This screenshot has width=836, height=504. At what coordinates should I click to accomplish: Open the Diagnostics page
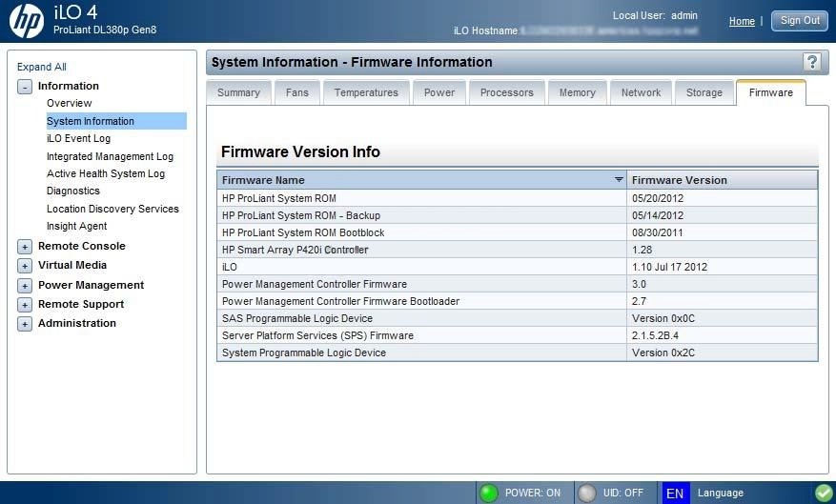coord(73,191)
